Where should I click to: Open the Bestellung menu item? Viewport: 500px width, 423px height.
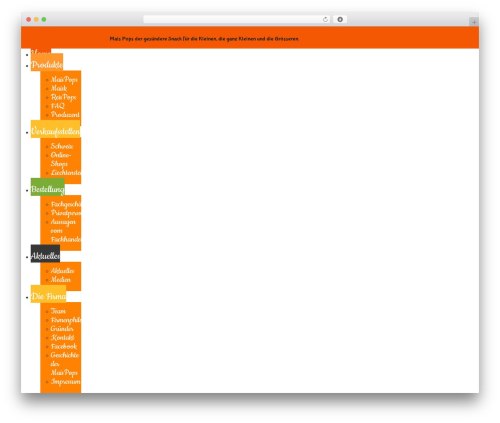tap(48, 187)
